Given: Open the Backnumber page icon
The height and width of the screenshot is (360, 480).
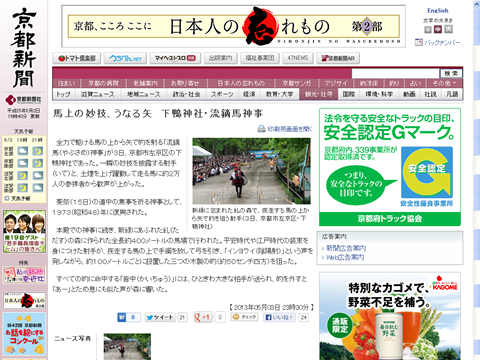Looking at the screenshot, I should (419, 42).
